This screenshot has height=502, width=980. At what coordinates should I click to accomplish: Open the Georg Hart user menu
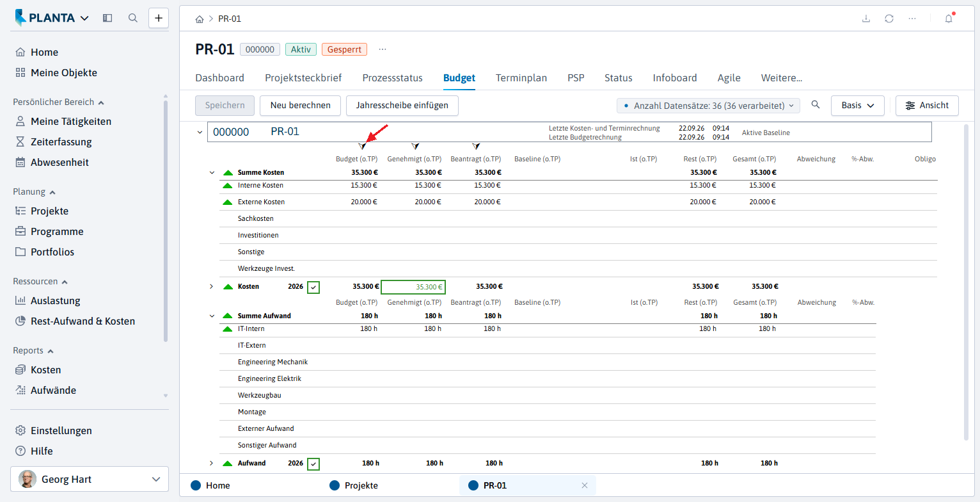point(90,479)
